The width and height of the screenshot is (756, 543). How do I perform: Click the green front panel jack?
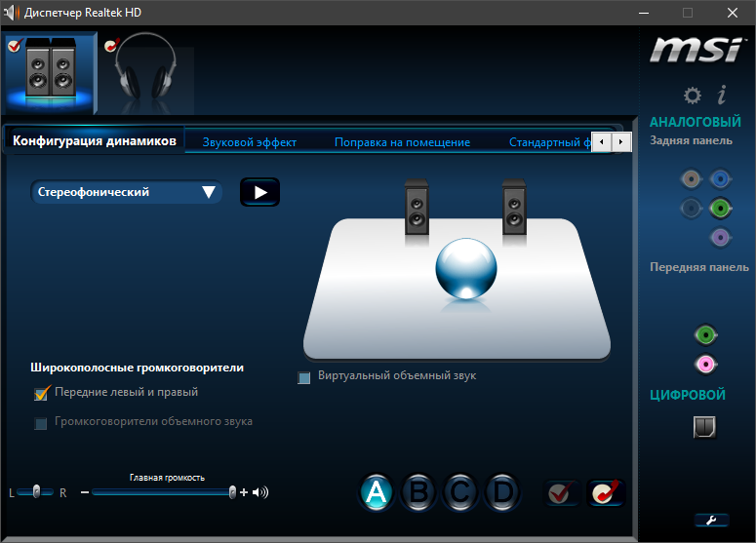[706, 334]
